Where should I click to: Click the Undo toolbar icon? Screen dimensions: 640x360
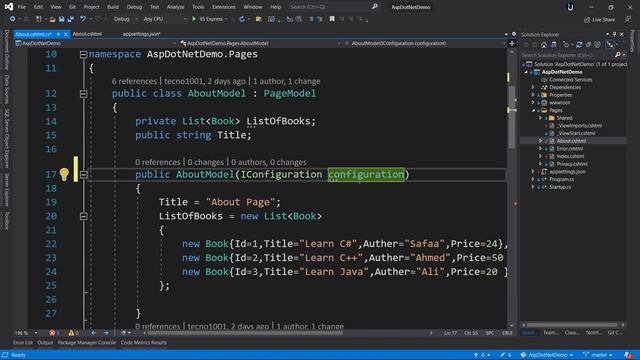tap(83, 19)
